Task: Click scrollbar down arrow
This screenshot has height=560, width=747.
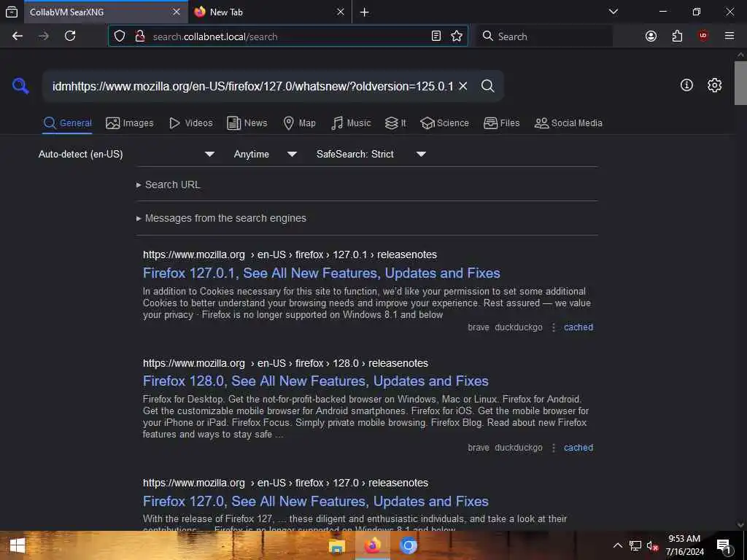Action: click(740, 525)
